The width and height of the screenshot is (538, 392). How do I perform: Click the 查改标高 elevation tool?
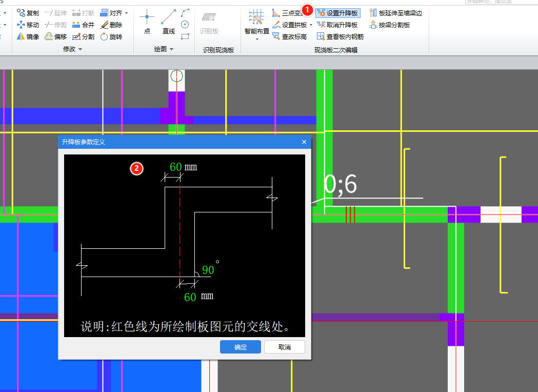(x=290, y=37)
